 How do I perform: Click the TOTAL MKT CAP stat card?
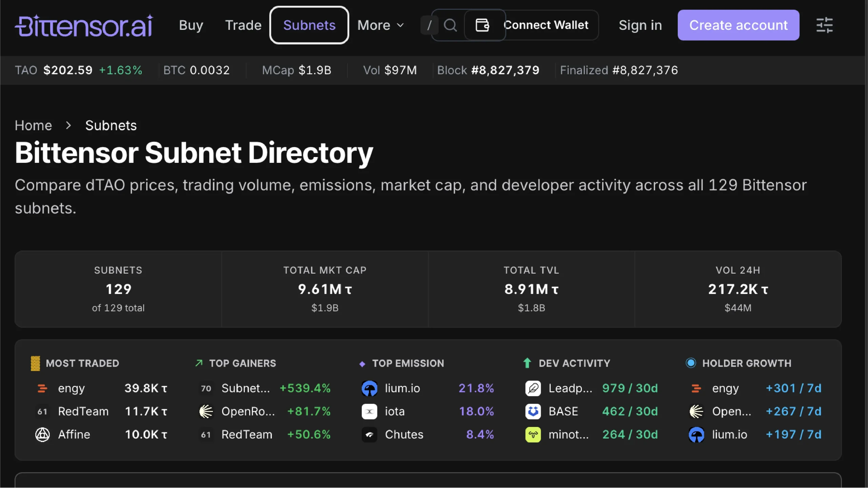(325, 289)
